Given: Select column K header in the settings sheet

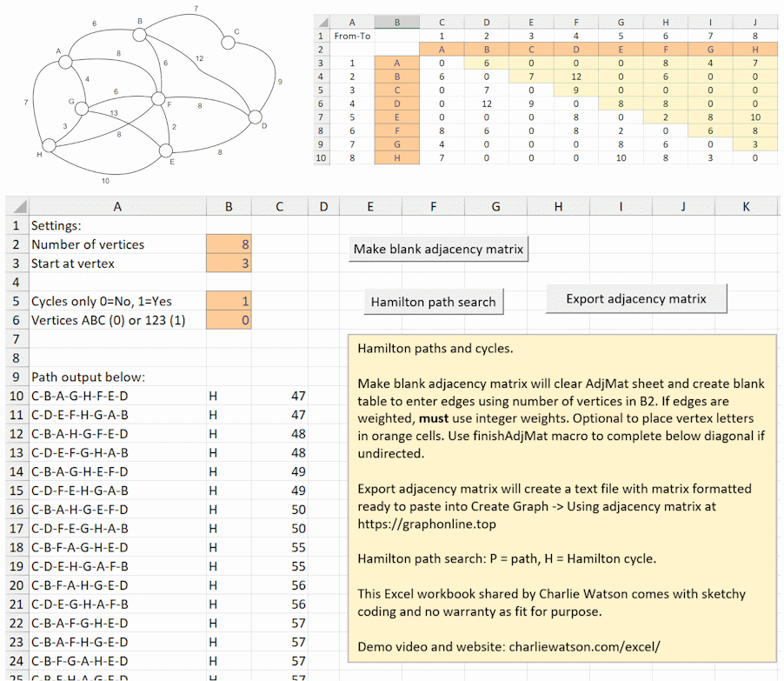Looking at the screenshot, I should (746, 206).
